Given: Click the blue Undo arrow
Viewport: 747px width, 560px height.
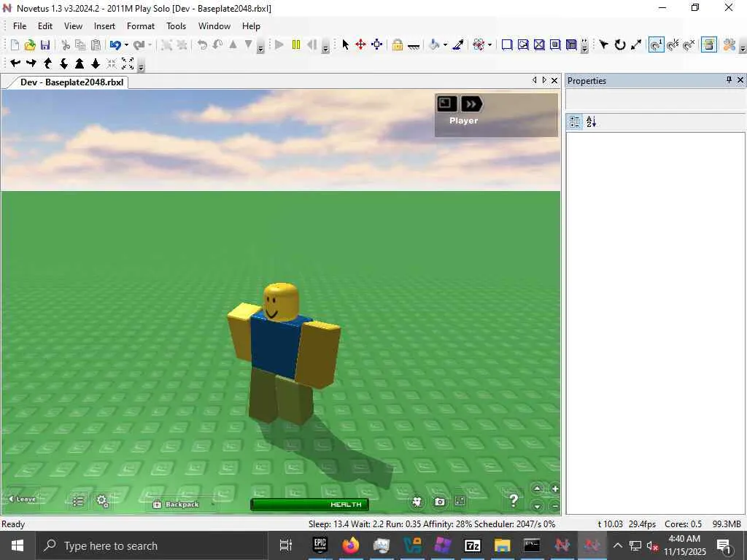Looking at the screenshot, I should [115, 44].
